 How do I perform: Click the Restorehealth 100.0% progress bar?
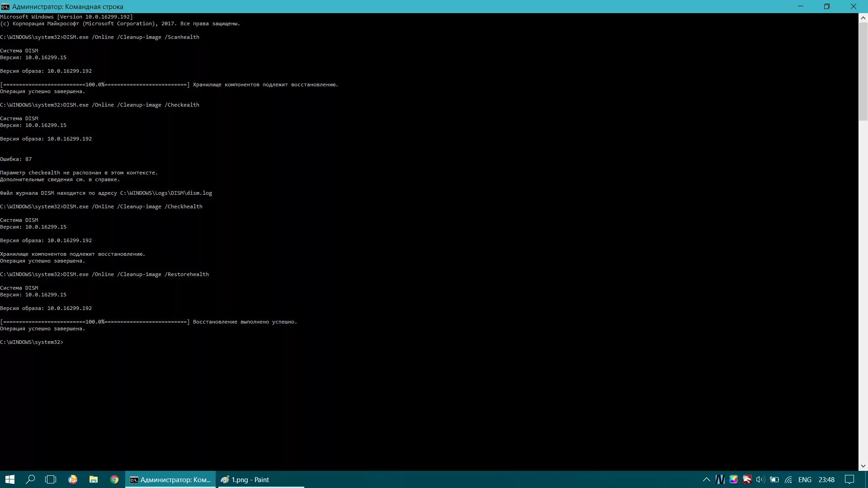click(x=95, y=322)
